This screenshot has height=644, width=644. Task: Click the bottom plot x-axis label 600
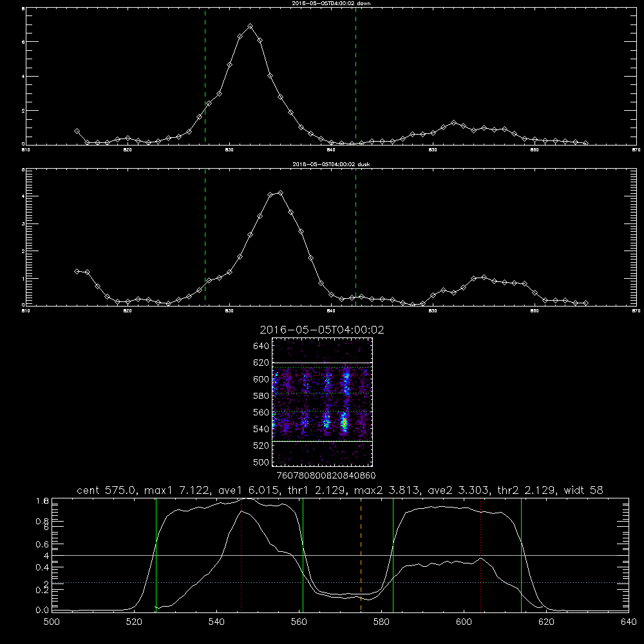pos(464,622)
